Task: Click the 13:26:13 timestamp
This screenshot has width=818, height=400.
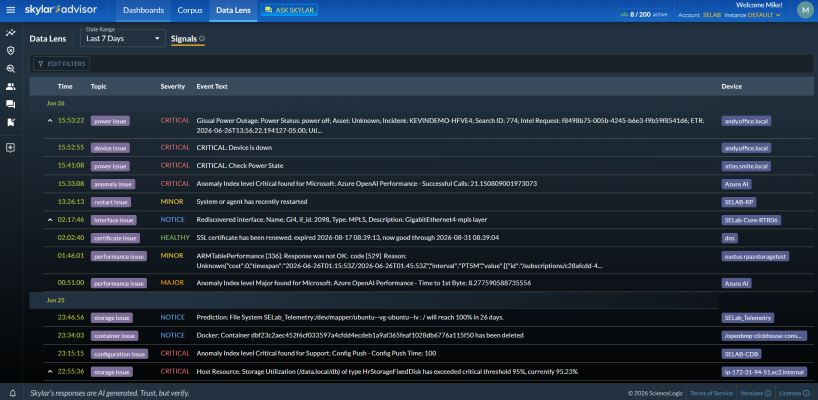Action: 70,201
